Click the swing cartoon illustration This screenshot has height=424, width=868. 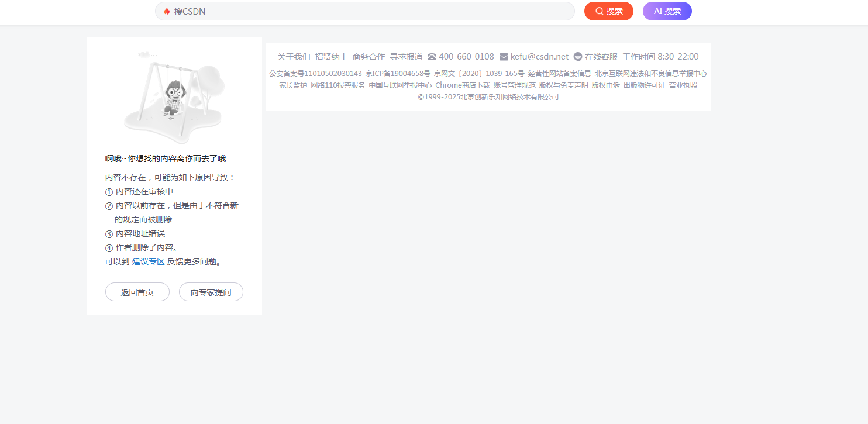174,98
